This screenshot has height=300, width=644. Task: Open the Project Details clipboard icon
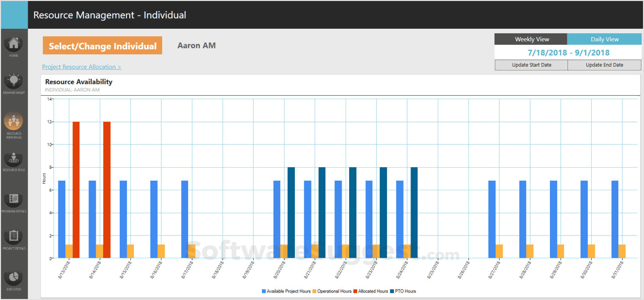[14, 237]
